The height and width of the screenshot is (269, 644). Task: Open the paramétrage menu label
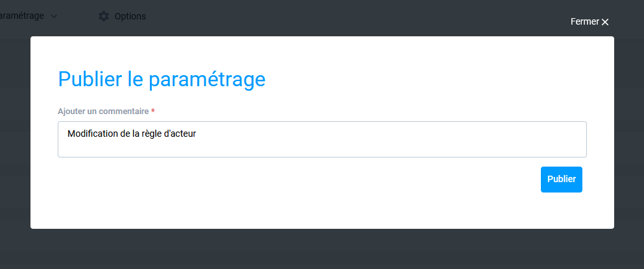22,16
